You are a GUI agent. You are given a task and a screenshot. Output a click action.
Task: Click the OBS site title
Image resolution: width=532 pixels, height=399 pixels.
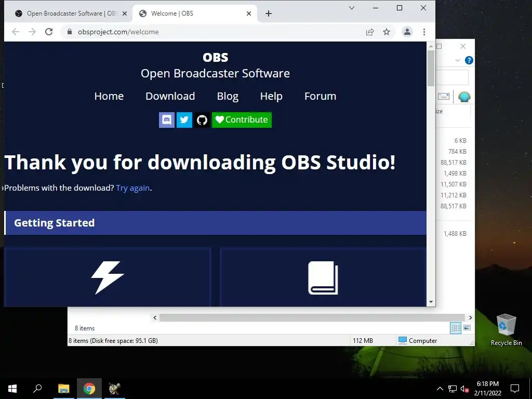click(216, 57)
